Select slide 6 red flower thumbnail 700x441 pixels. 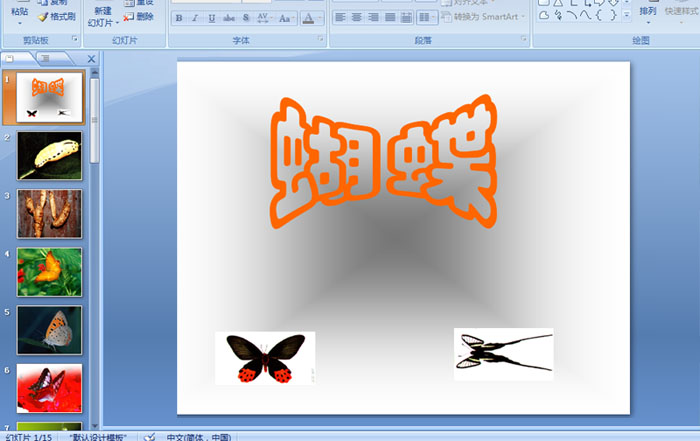point(50,388)
